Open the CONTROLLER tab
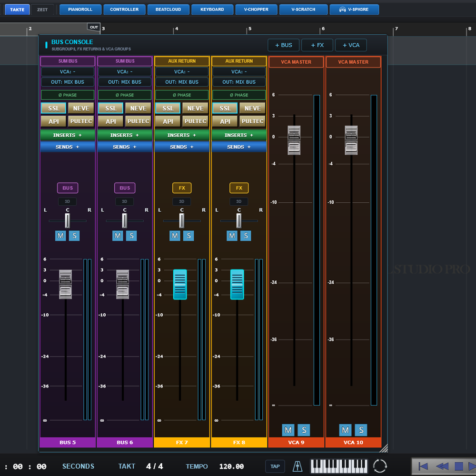 pos(124,10)
